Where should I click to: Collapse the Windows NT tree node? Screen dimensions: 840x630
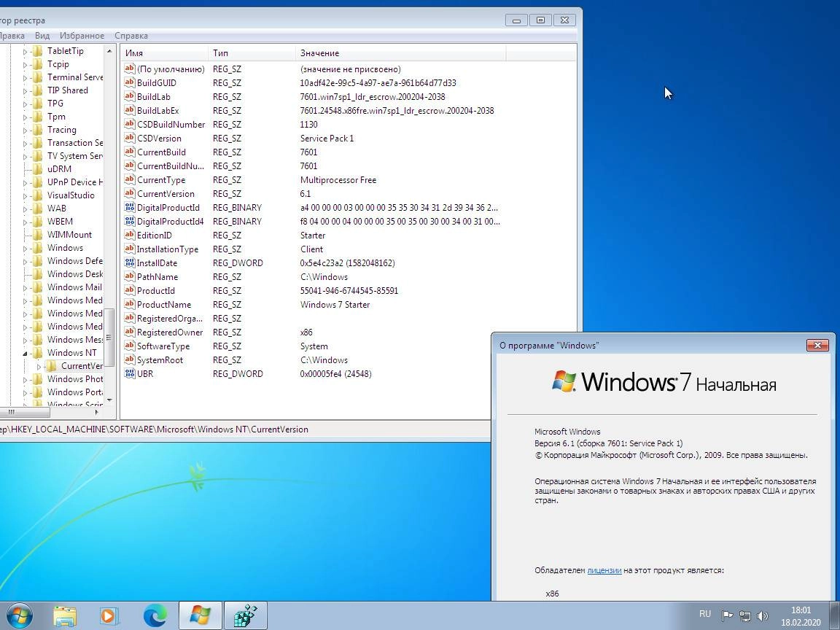click(25, 354)
